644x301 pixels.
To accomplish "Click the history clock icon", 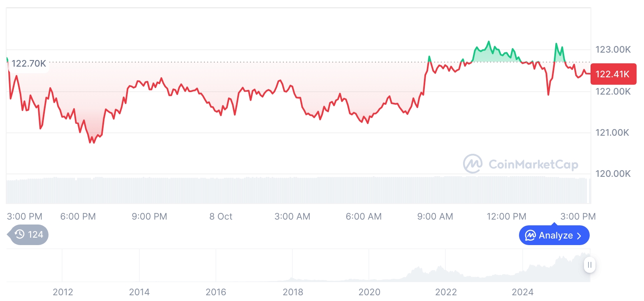I will [19, 235].
